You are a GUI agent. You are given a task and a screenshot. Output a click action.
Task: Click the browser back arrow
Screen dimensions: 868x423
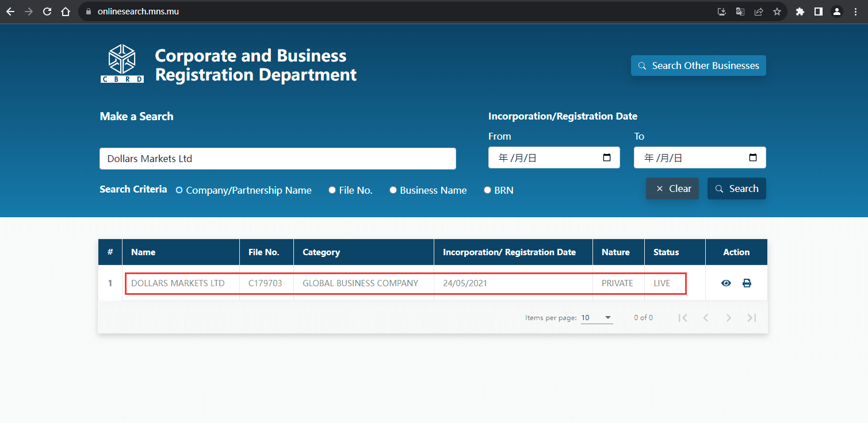10,11
